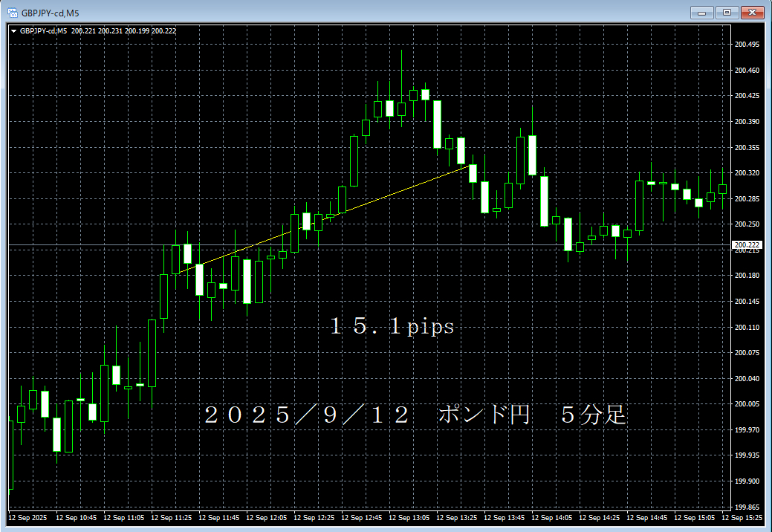Screen dimensions: 772x532
Task: Maximize the GBPJPY-cd,M5 chart window
Action: click(x=727, y=13)
